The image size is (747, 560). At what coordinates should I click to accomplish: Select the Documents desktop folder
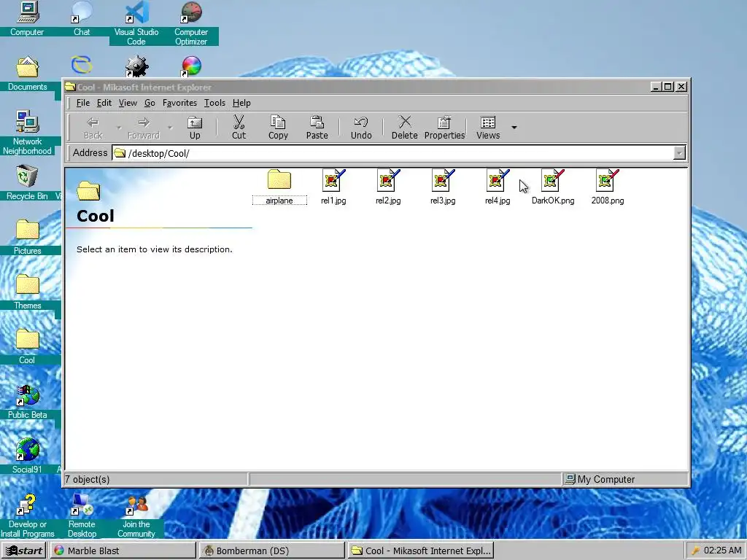click(x=27, y=74)
